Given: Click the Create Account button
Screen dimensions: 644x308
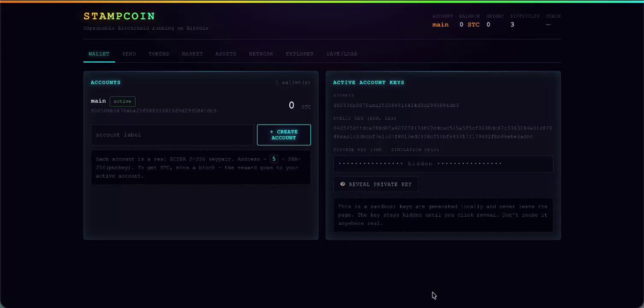Looking at the screenshot, I should click(284, 135).
